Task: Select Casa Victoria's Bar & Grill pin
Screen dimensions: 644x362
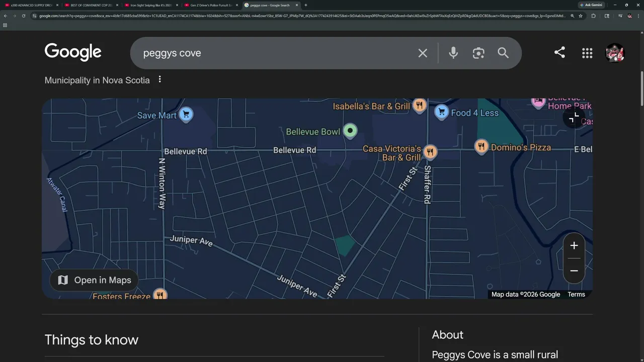Action: tap(430, 152)
